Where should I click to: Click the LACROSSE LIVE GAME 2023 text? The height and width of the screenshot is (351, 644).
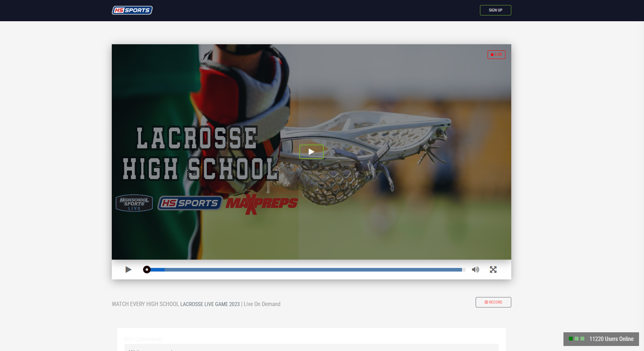click(x=210, y=304)
